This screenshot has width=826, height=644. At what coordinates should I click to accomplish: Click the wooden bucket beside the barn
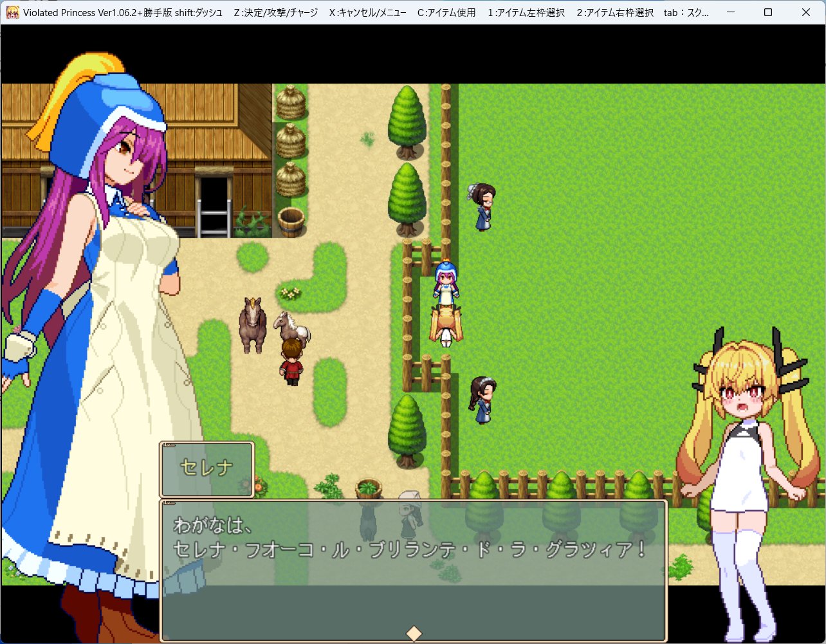291,223
